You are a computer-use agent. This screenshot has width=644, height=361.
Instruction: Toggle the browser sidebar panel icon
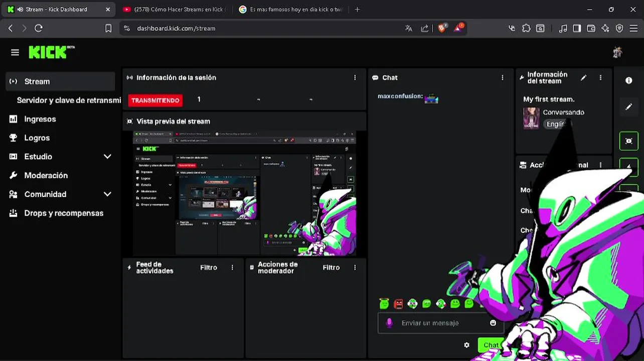(x=577, y=29)
